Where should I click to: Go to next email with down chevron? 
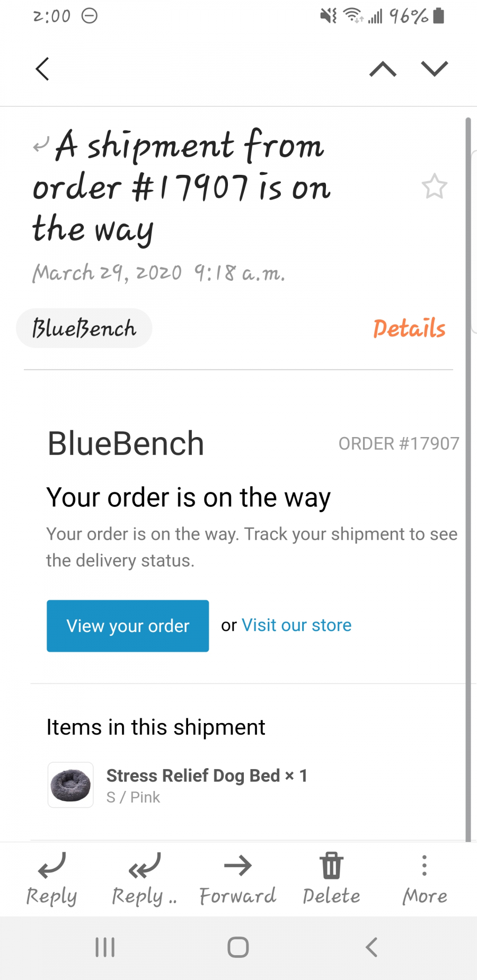[x=435, y=69]
